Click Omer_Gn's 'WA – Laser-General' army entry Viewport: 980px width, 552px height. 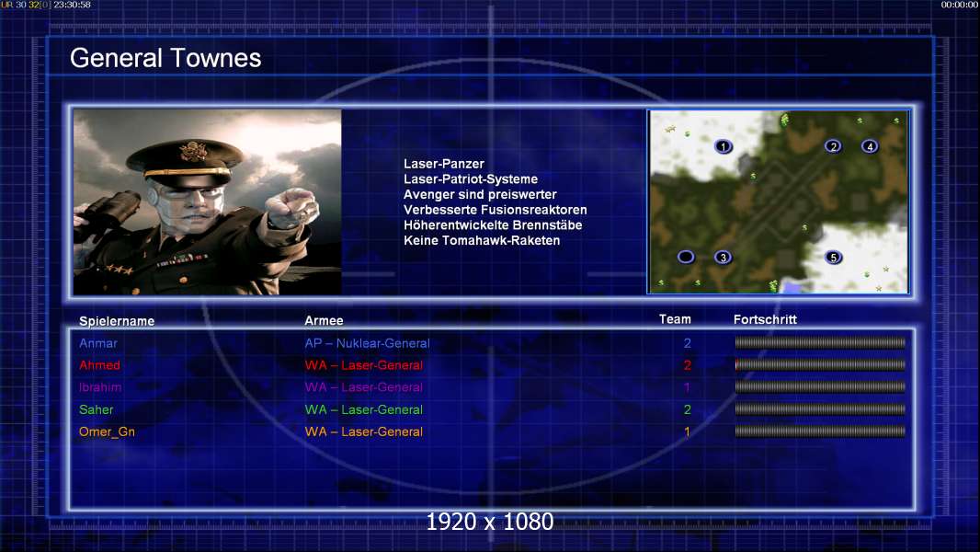coord(364,431)
